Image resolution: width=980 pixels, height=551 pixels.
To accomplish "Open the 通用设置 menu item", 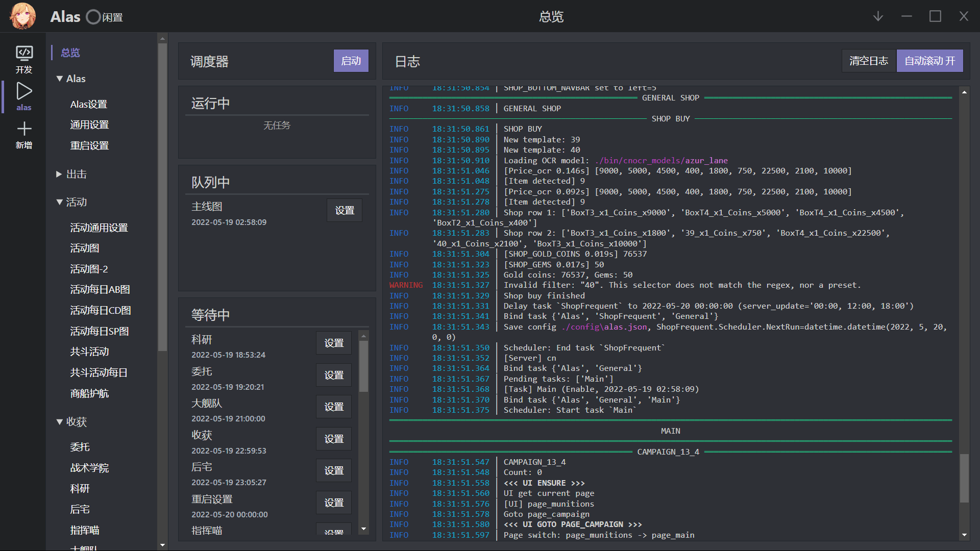I will pyautogui.click(x=89, y=125).
